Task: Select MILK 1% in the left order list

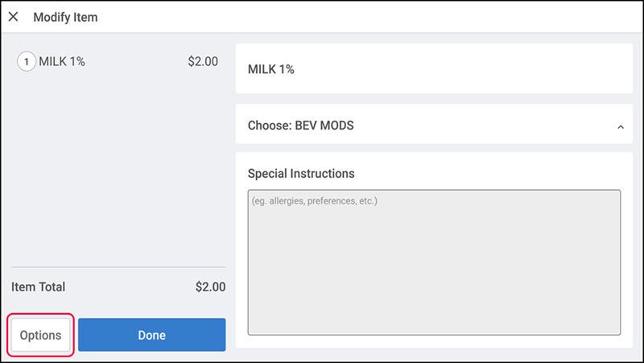Action: [62, 62]
